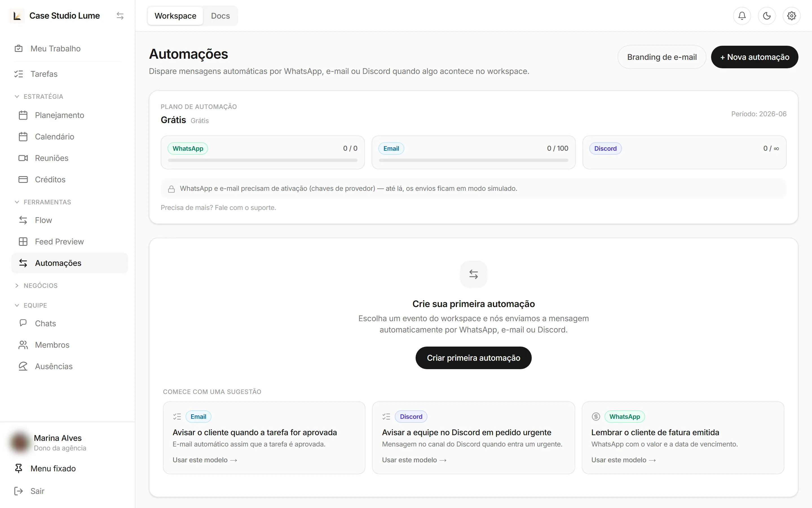812x508 pixels.
Task: Select Automações in sidebar
Action: [x=69, y=263]
